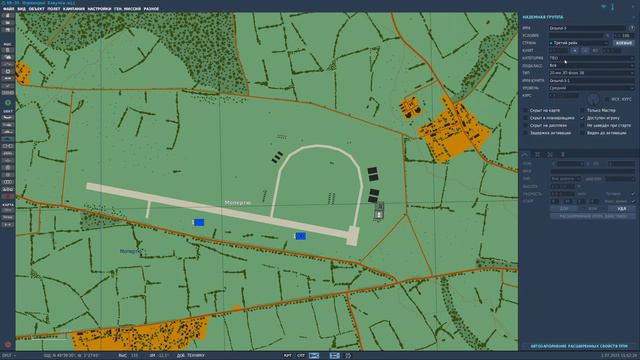
Task: Open the Тип unit type dropdown
Action: pos(591,73)
